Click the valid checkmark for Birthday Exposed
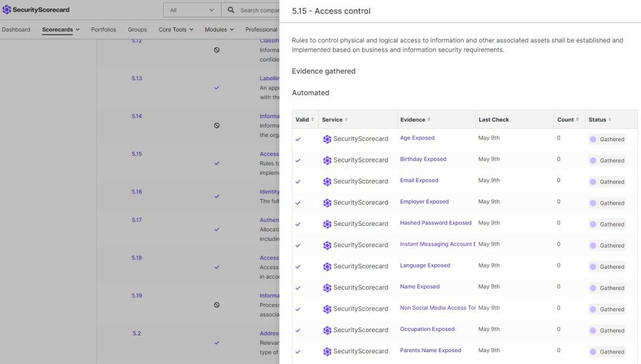The height and width of the screenshot is (364, 641). tap(298, 161)
